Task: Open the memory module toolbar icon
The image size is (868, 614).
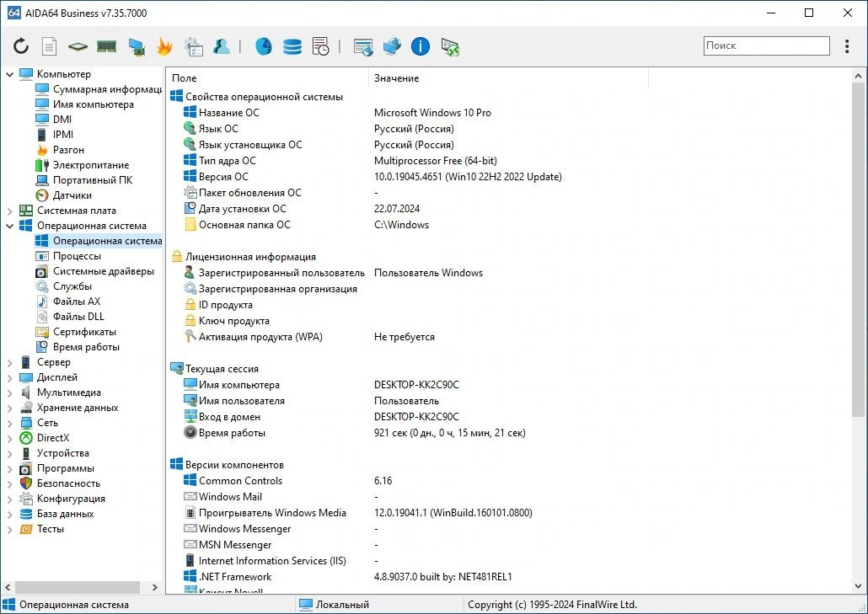Action: point(106,46)
